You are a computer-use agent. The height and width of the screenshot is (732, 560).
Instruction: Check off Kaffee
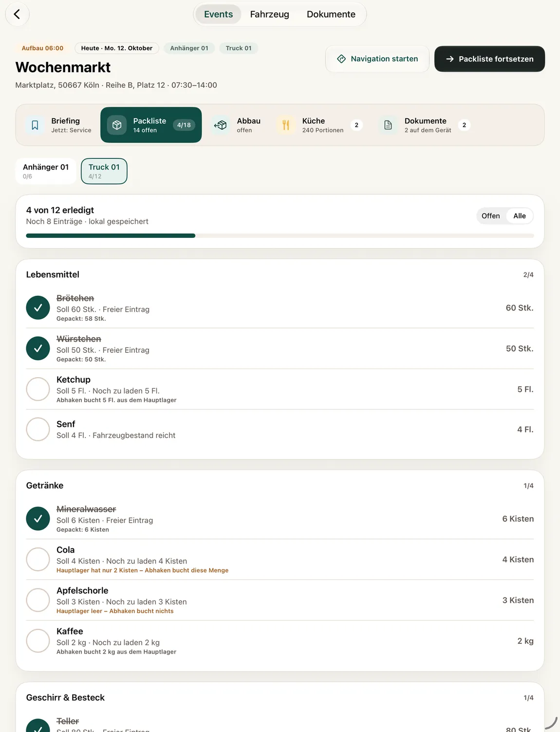[38, 641]
